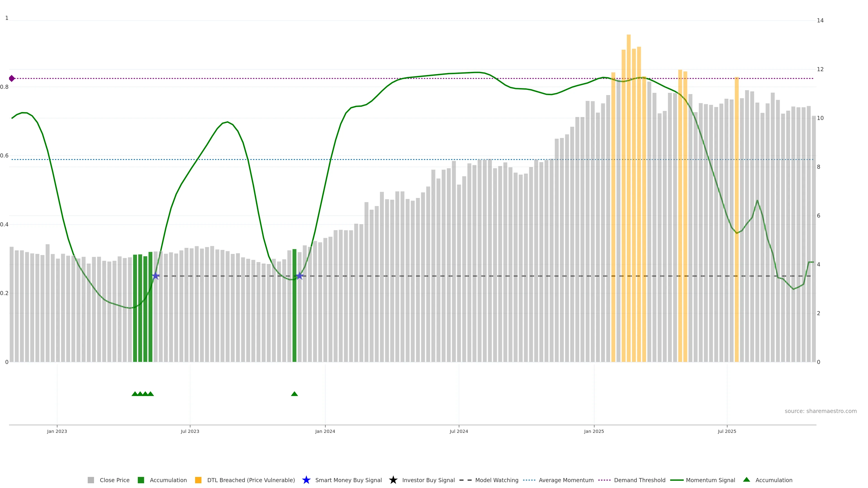Click the purple diamond Demand Threshold marker

(12, 78)
